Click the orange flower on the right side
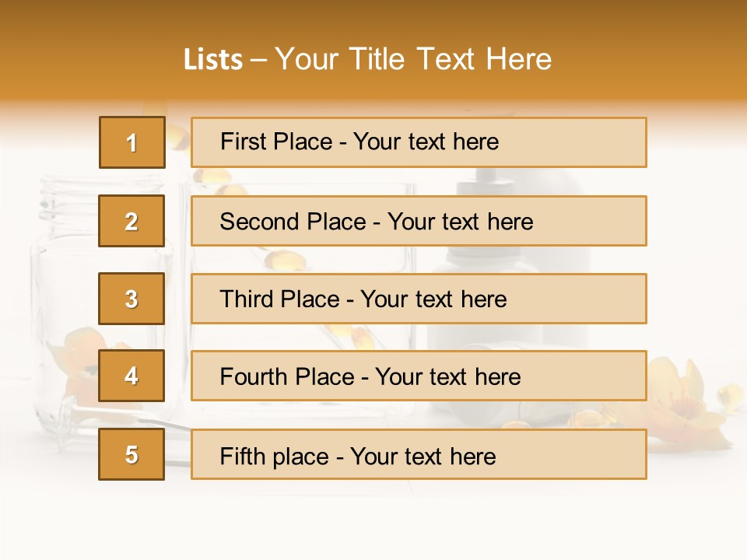The image size is (747, 560). [681, 404]
